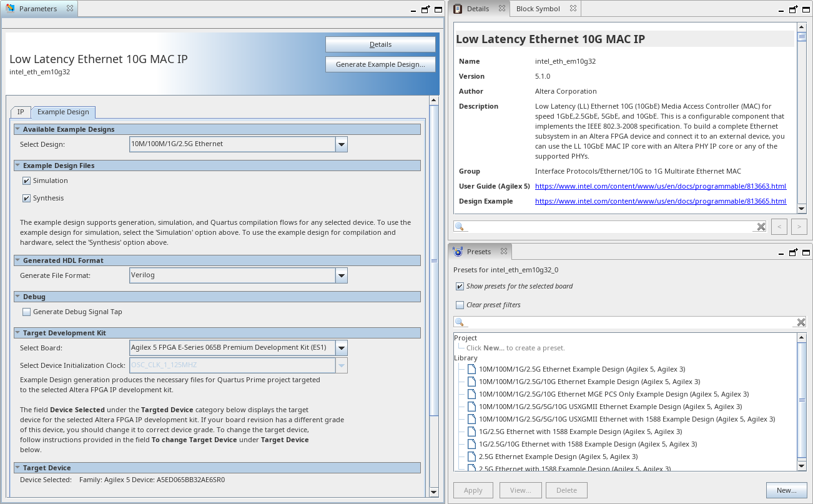This screenshot has width=813, height=504.
Task: Click the file icon of the USXGMII Ethernet with 1588 preset
Action: [472, 419]
